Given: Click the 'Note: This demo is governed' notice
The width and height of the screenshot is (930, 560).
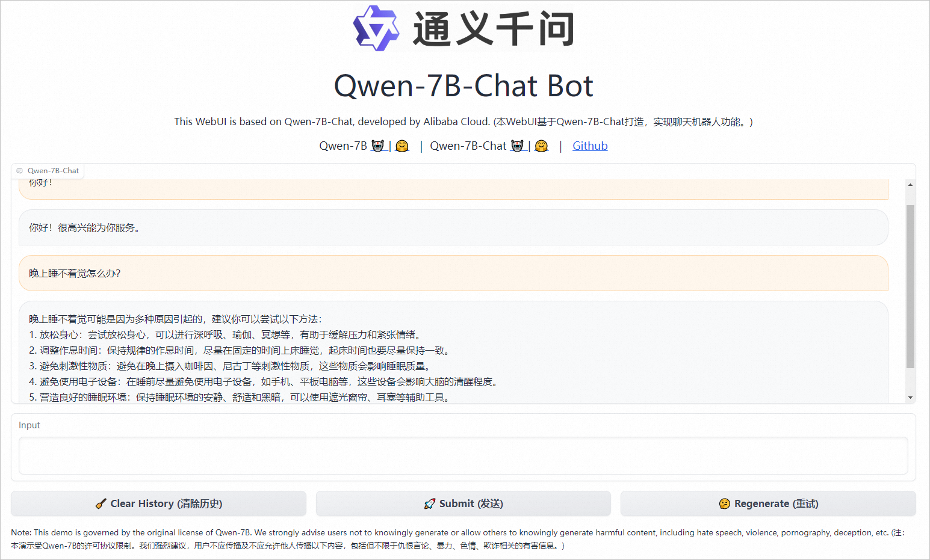Looking at the screenshot, I should tap(459, 539).
